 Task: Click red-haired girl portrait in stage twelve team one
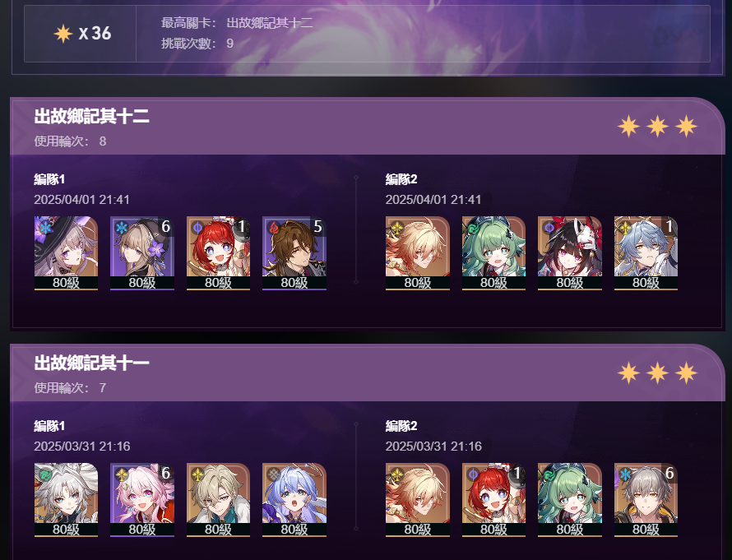(218, 253)
